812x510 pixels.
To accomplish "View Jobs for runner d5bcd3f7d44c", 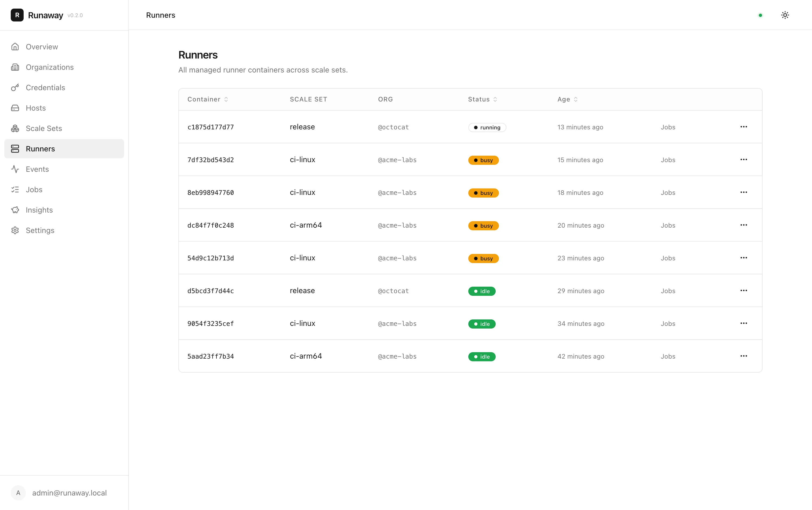I will point(668,290).
